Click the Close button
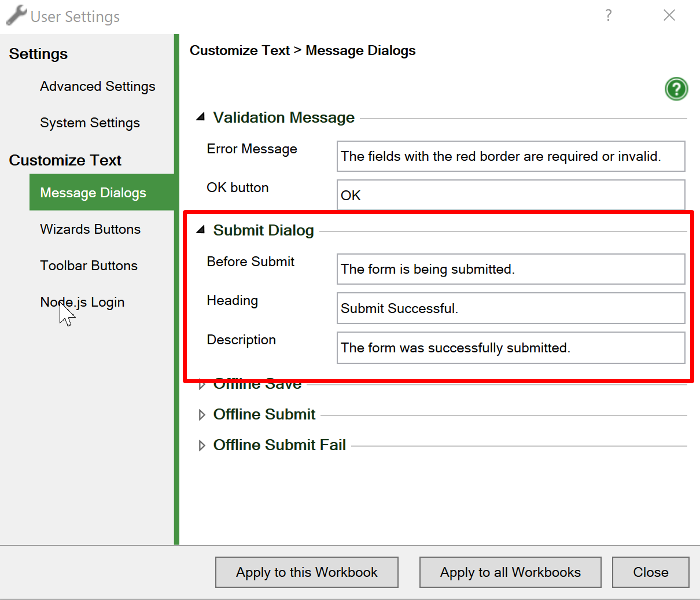This screenshot has width=700, height=600. [x=650, y=572]
